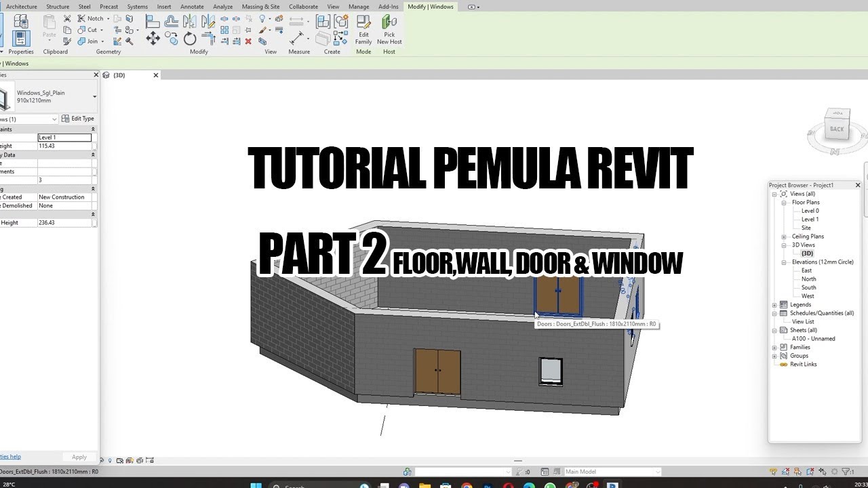Switch to the Annotate tab
The image size is (868, 488).
[192, 7]
